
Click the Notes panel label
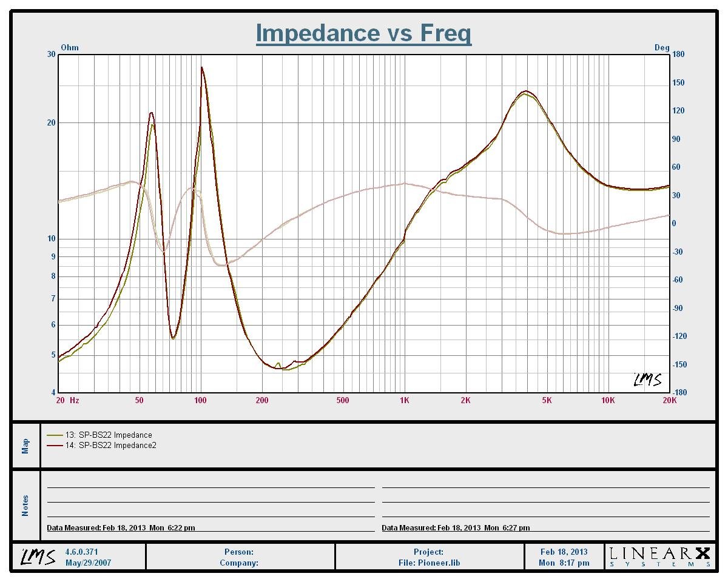point(25,506)
